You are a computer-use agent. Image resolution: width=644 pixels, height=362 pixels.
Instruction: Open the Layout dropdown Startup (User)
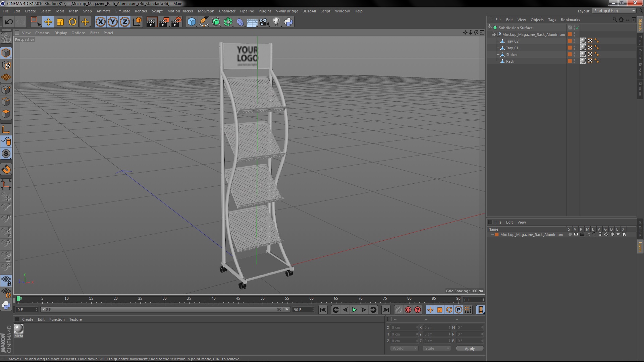[614, 11]
